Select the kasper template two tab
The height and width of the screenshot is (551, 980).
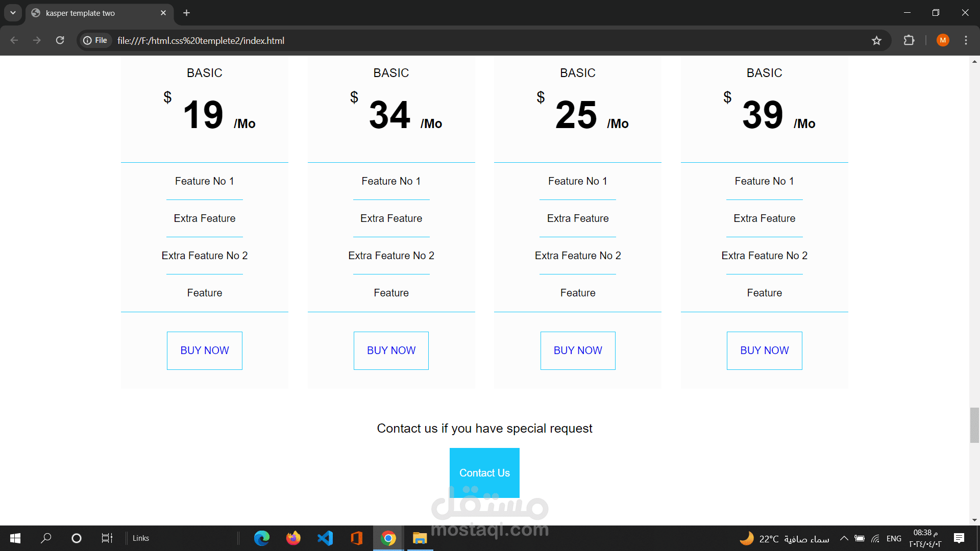click(x=92, y=13)
